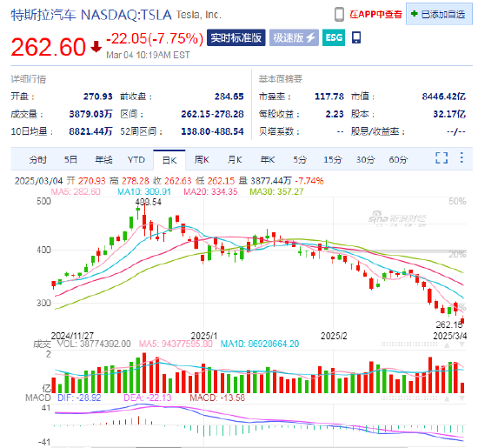
Task: Click the 市值 value 8446.42亿
Action: point(443,97)
